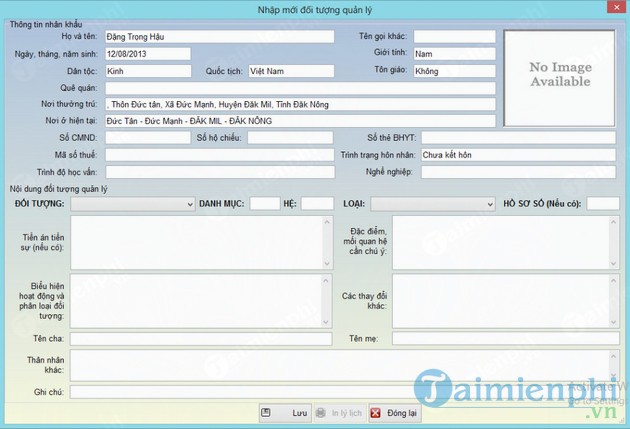Click the Tên cha field
Viewport: 630px width, 429px height.
tap(201, 339)
